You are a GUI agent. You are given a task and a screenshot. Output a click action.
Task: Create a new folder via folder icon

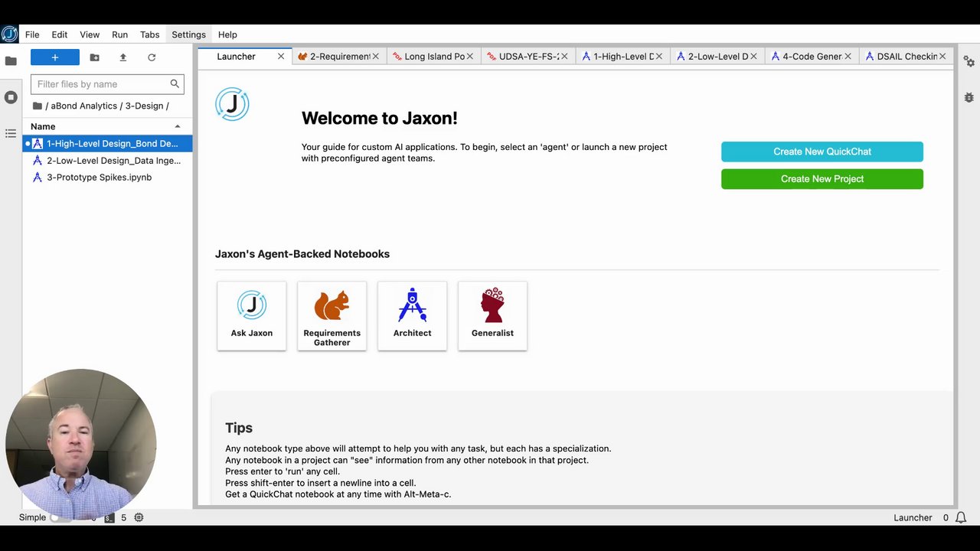[94, 57]
